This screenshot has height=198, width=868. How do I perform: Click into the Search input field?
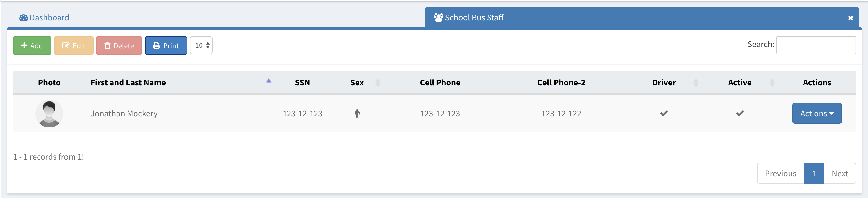(x=815, y=45)
